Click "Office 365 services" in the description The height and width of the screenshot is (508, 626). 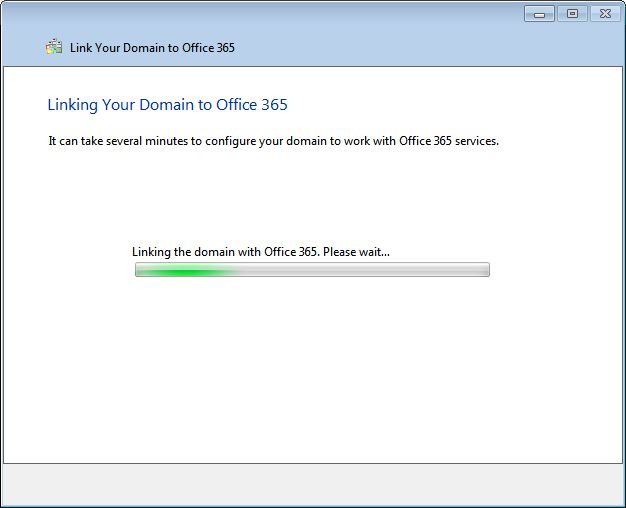(x=449, y=141)
